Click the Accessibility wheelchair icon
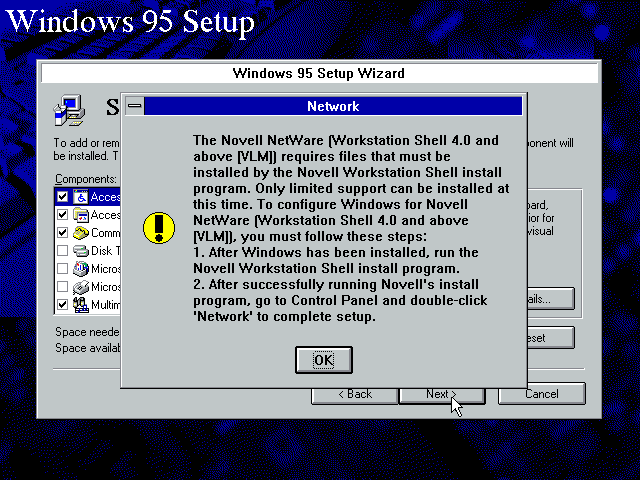Image resolution: width=640 pixels, height=480 pixels. (x=81, y=197)
